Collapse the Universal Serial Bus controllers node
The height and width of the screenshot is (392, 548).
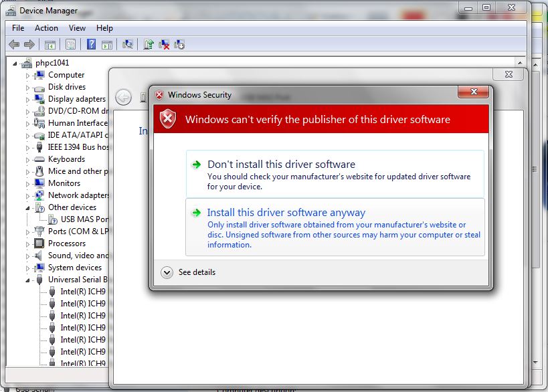pyautogui.click(x=27, y=280)
